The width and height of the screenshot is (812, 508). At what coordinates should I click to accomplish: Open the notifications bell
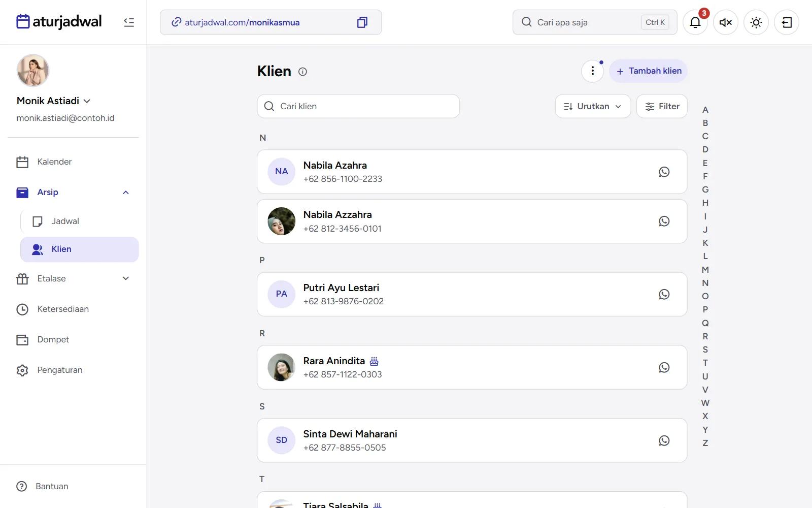[x=695, y=22]
